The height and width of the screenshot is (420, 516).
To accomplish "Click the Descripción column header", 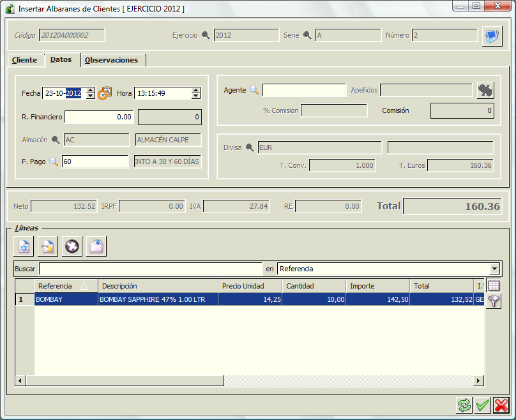I will 158,286.
